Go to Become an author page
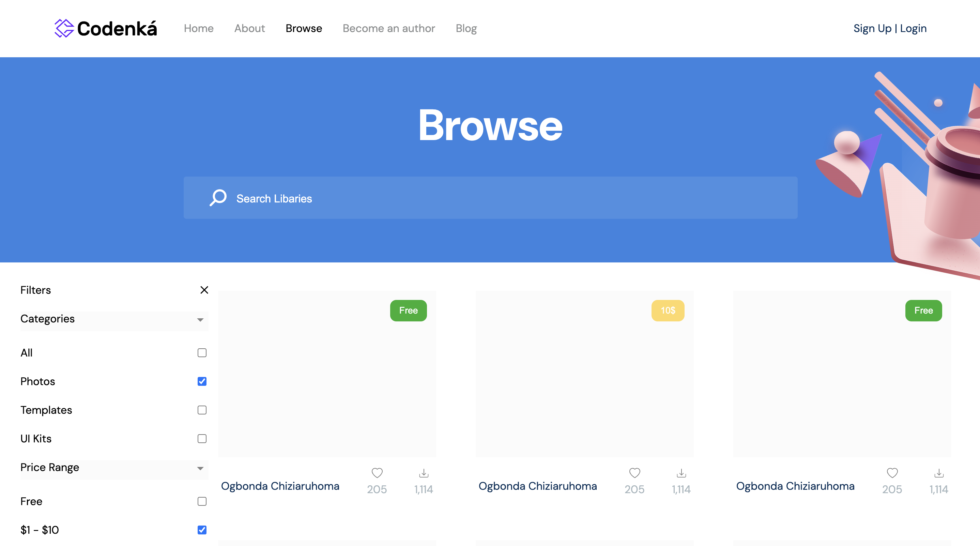 pos(388,29)
